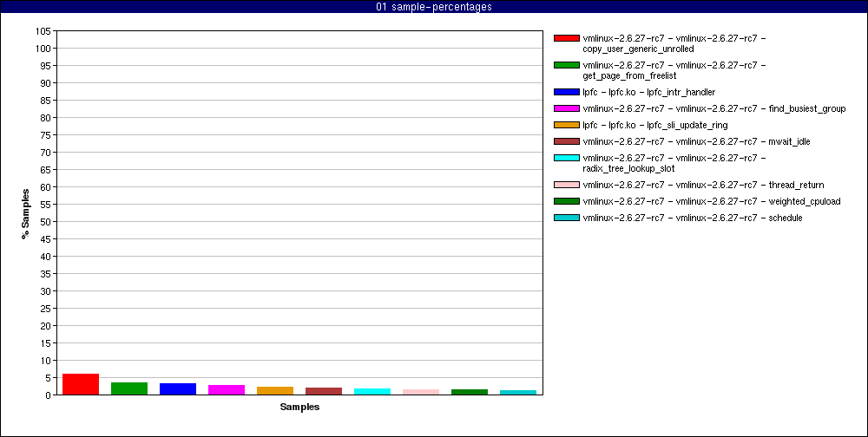
Task: Click the dark green weighted_cpuload legend swatch
Action: [566, 201]
